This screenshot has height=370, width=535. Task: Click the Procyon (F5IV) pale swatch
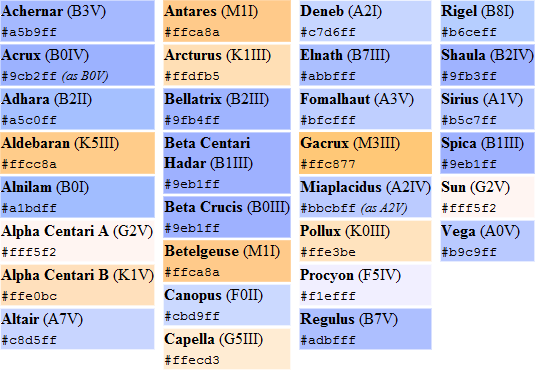[365, 285]
